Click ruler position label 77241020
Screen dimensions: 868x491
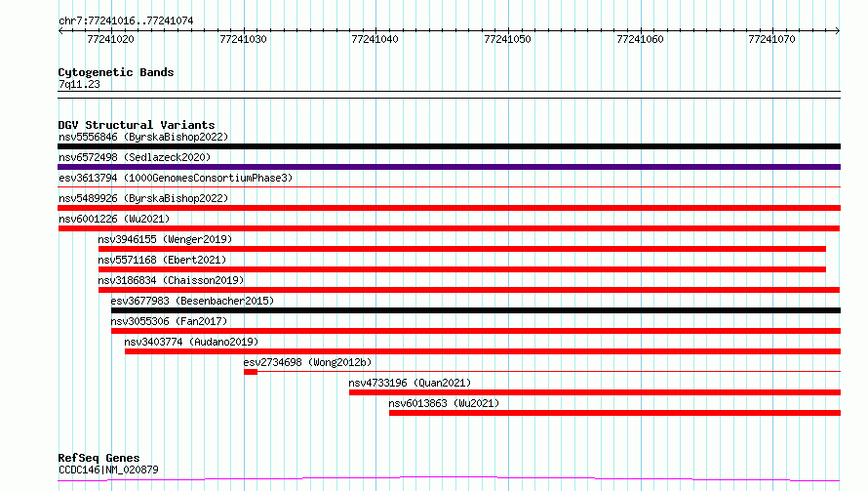pos(111,39)
